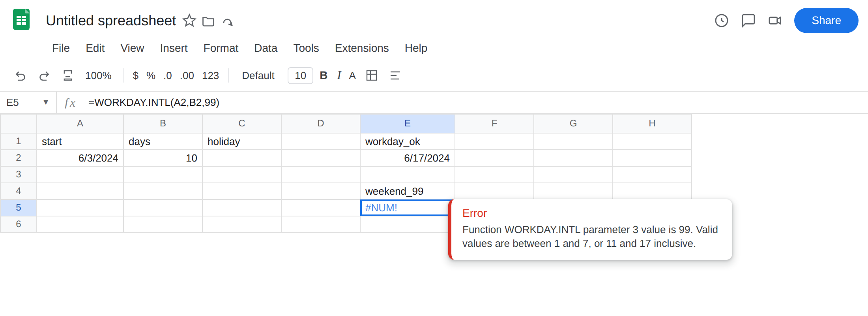The height and width of the screenshot is (316, 868).
Task: Toggle bold formatting
Action: pyautogui.click(x=324, y=75)
